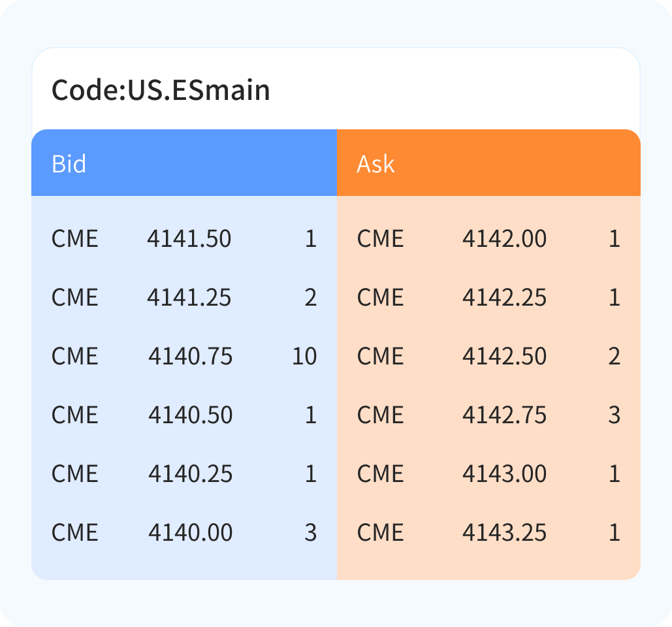Click bid quantity 10 at 4140.75
The image size is (672, 627).
(x=304, y=357)
